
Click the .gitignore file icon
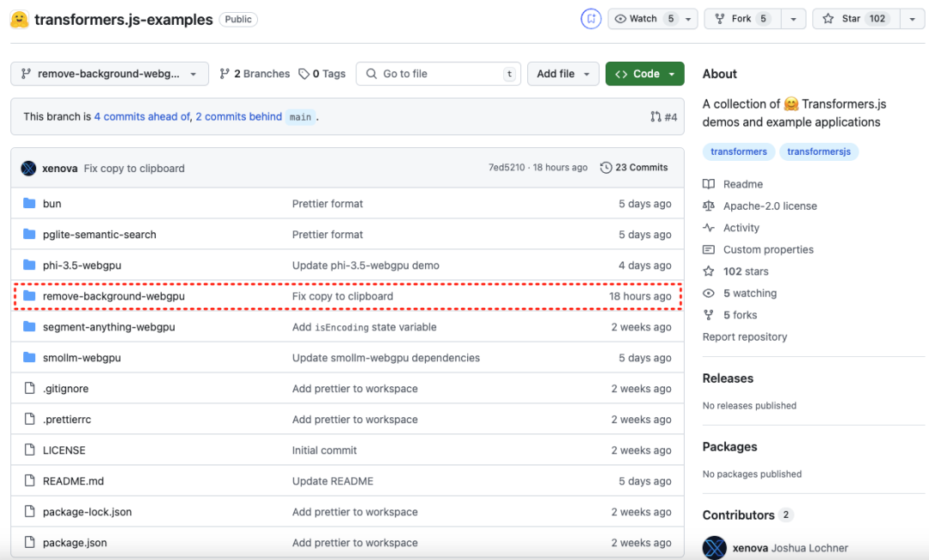point(29,388)
